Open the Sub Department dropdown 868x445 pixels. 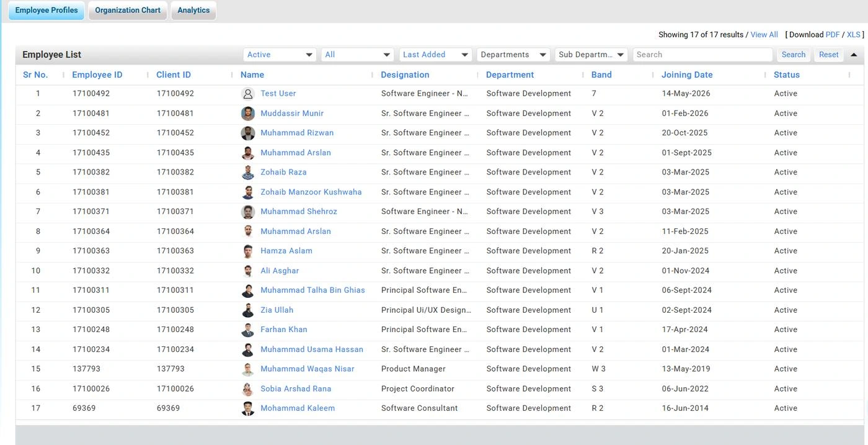[591, 55]
